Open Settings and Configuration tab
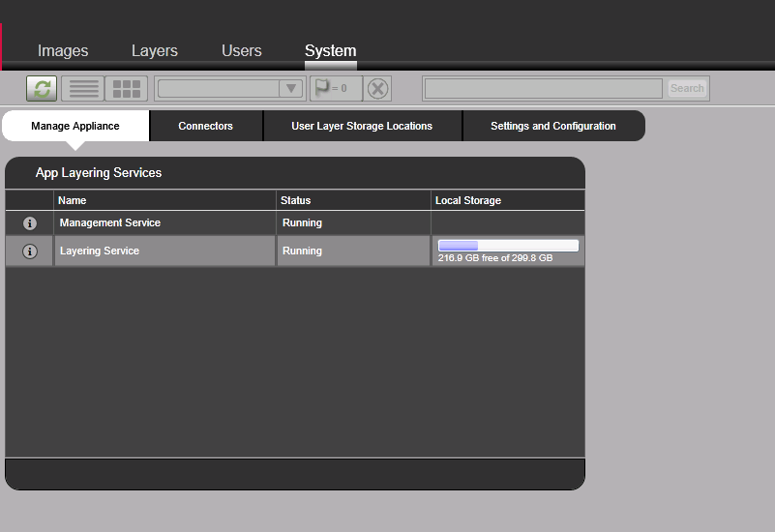This screenshot has height=532, width=775. coord(553,126)
